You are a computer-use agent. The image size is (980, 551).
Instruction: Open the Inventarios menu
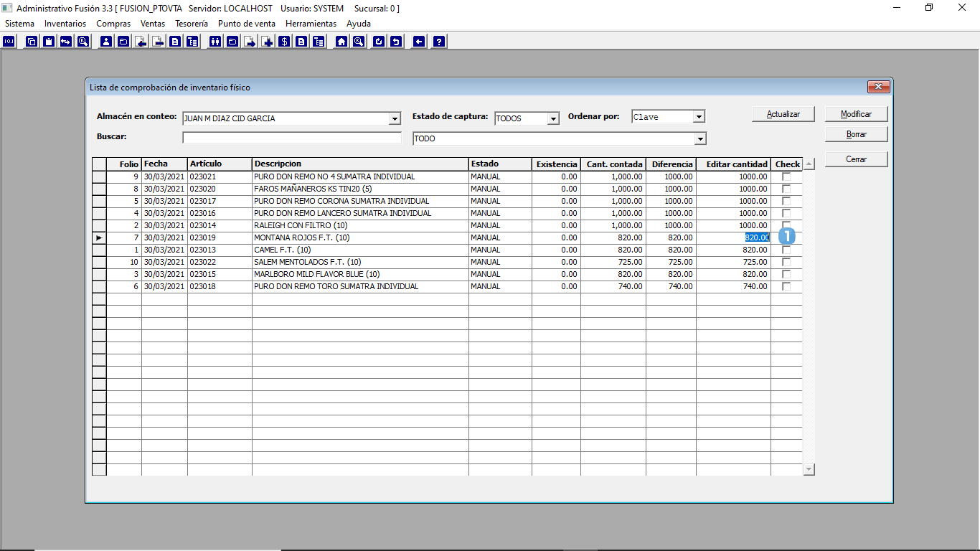click(65, 24)
